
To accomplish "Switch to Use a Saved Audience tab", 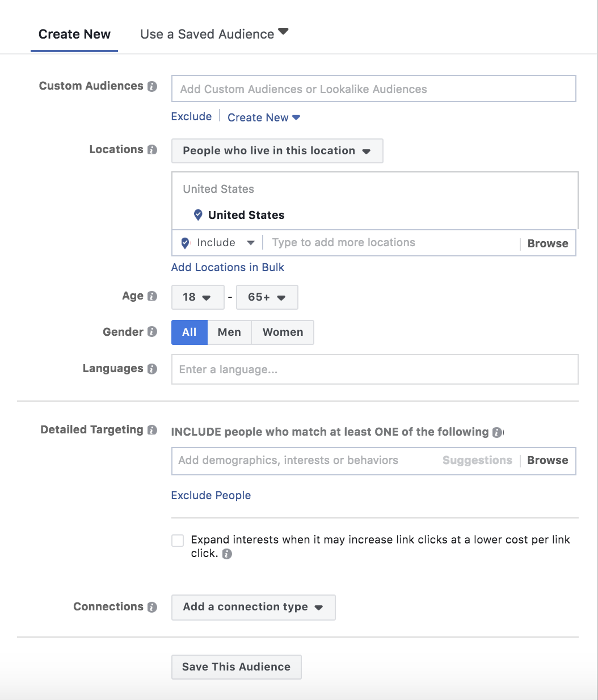I will click(x=214, y=34).
